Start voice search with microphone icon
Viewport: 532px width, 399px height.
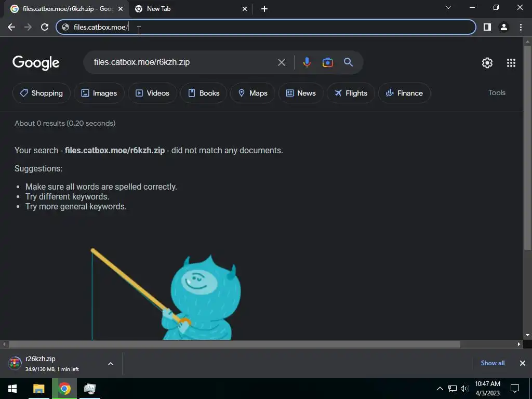(x=307, y=62)
